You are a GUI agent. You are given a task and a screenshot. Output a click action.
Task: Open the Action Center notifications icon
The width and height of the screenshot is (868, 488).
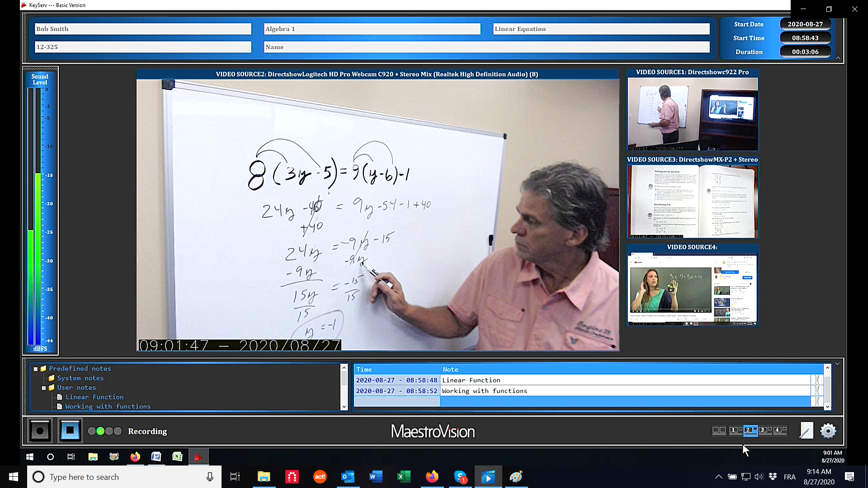849,477
